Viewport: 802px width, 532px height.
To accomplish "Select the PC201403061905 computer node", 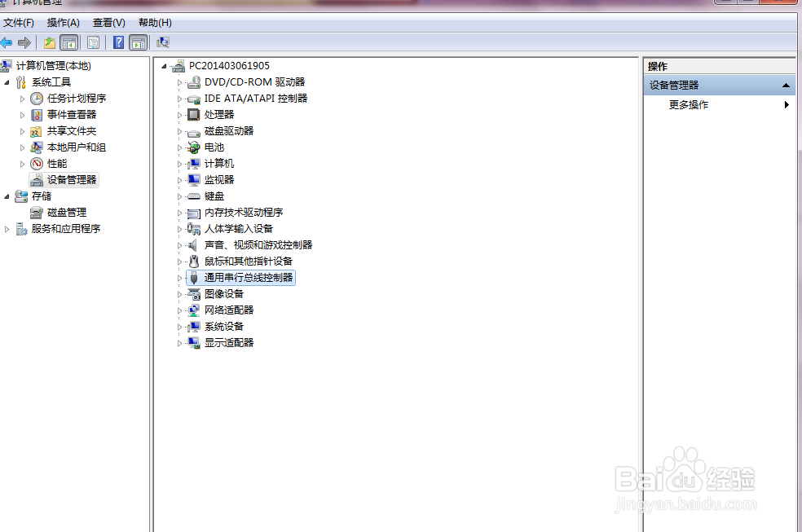I will (229, 65).
